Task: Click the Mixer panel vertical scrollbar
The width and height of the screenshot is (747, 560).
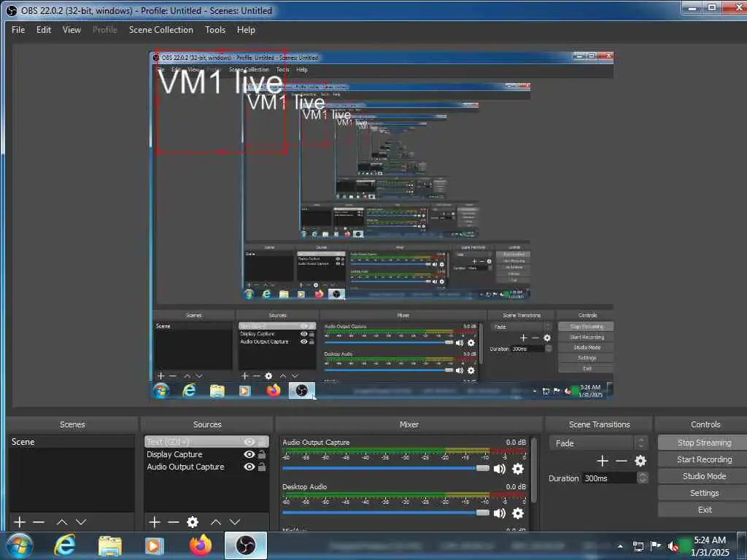Action: pyautogui.click(x=534, y=470)
